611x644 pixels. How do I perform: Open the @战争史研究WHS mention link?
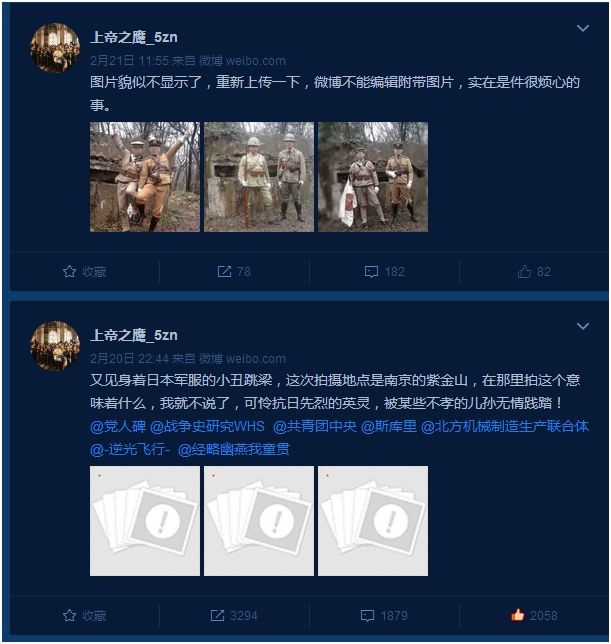coord(207,426)
